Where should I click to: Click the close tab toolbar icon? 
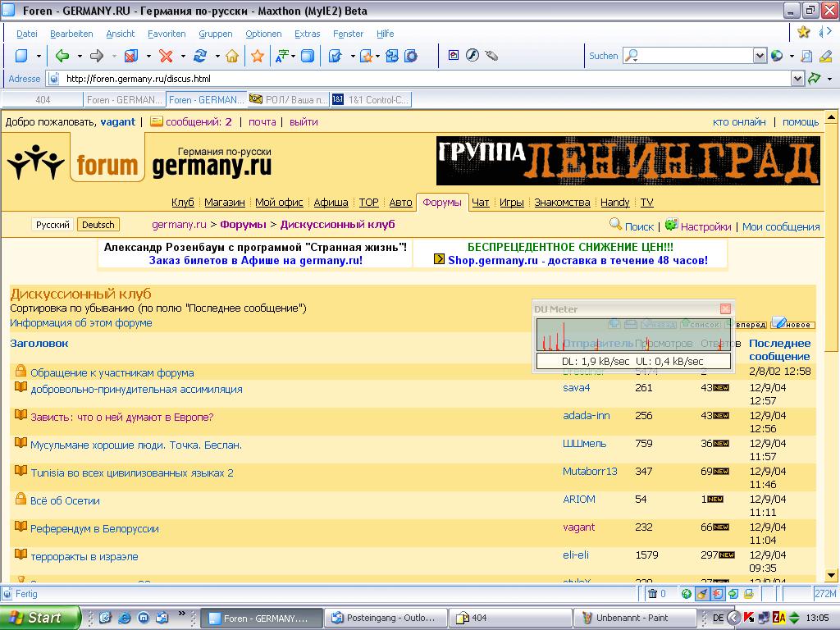(x=130, y=56)
